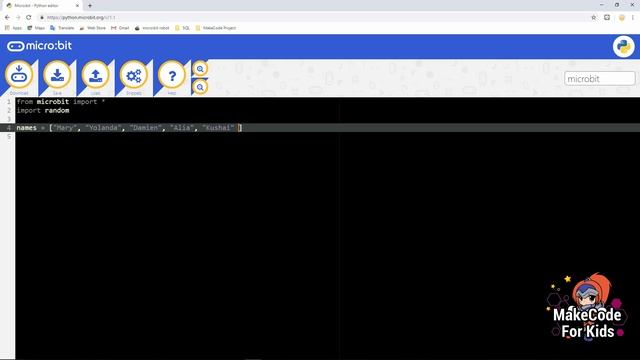Click the browser address bar URL
This screenshot has height=360, width=640.
pos(81,18)
